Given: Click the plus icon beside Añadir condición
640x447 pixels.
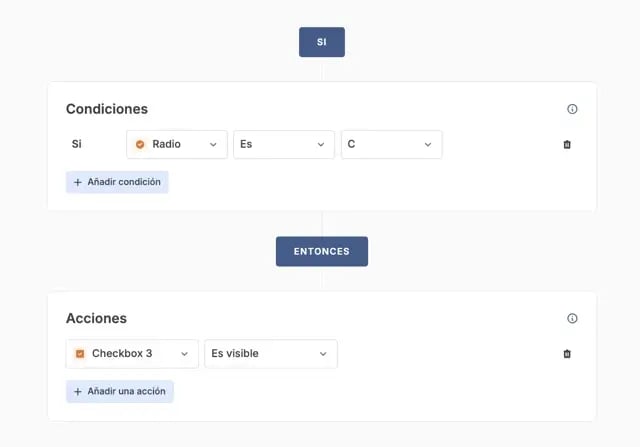Looking at the screenshot, I should coord(78,182).
